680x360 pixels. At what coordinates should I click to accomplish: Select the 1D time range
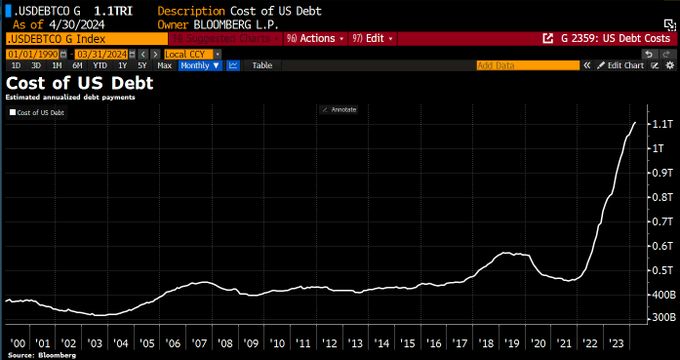click(16, 65)
